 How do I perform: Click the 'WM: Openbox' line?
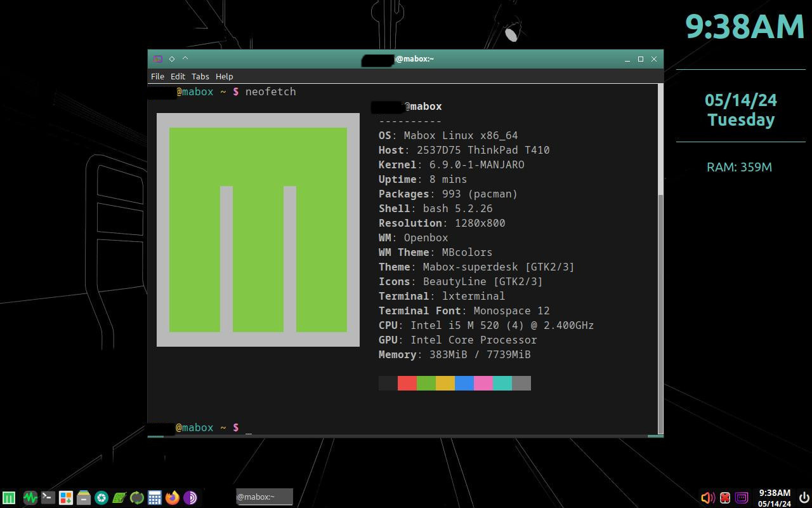pyautogui.click(x=413, y=237)
